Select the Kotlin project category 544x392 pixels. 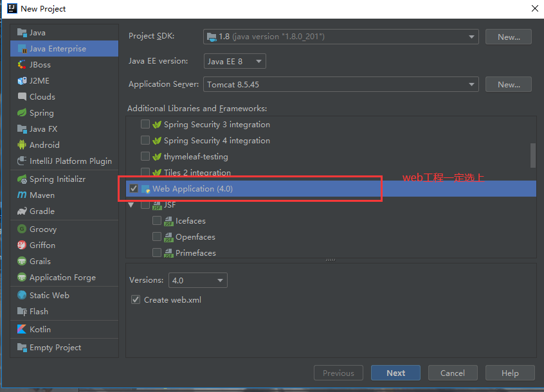click(x=64, y=329)
